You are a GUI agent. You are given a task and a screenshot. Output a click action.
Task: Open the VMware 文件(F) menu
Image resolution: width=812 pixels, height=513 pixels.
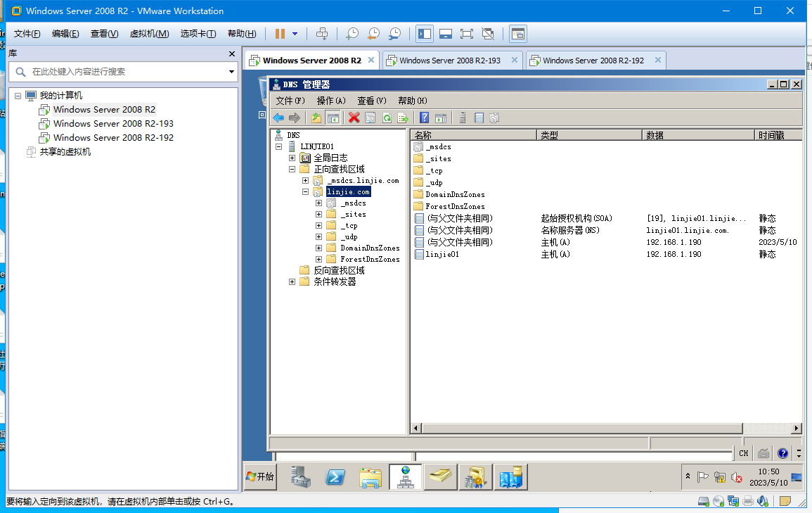pos(27,34)
